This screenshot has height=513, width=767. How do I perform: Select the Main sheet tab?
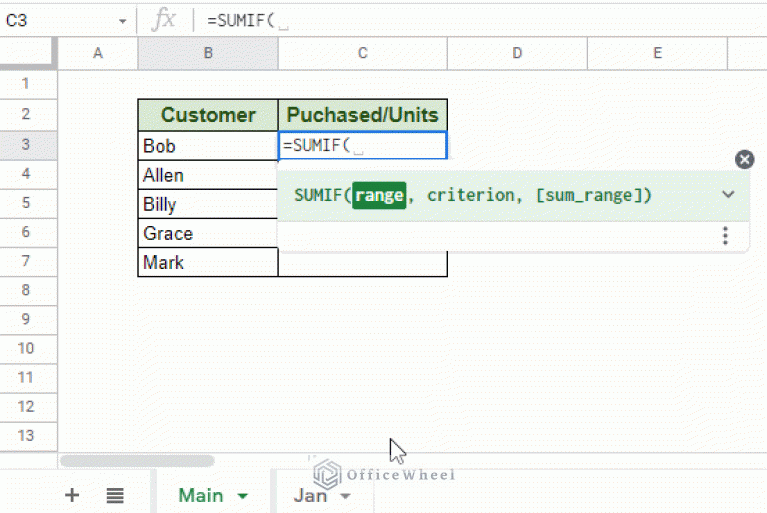200,495
